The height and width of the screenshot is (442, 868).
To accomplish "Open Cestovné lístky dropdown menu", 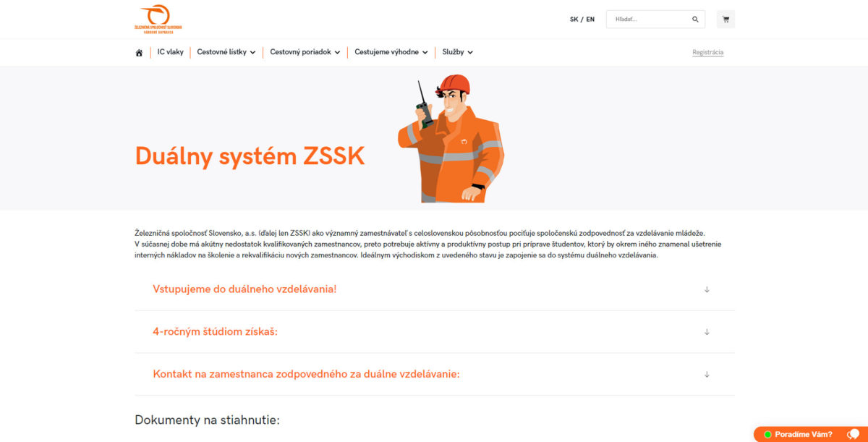I will coord(226,52).
